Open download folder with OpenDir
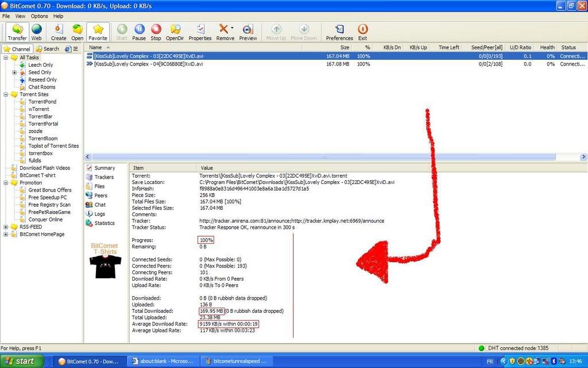 pyautogui.click(x=175, y=32)
